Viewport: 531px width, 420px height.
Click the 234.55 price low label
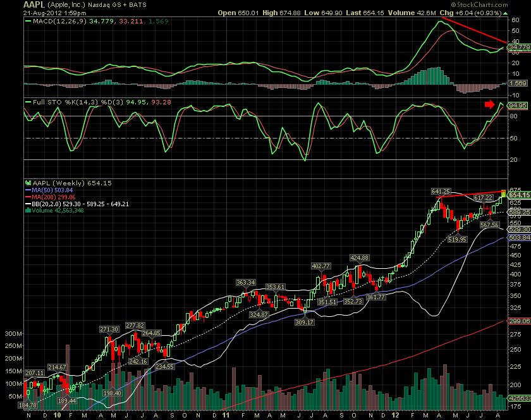[165, 366]
